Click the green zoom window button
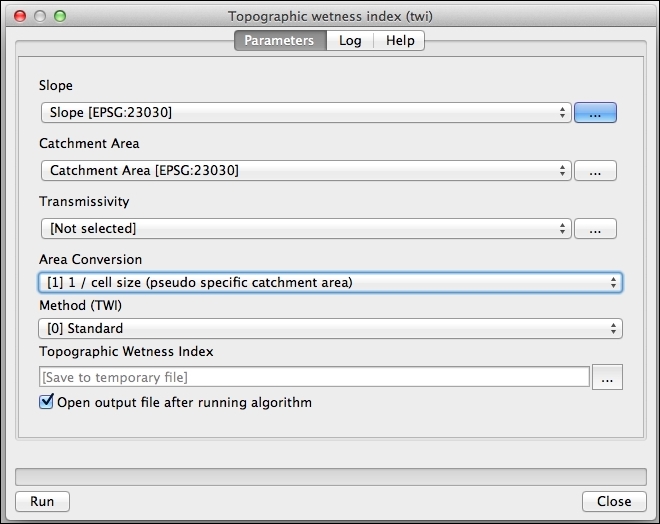This screenshot has width=660, height=524. click(60, 17)
